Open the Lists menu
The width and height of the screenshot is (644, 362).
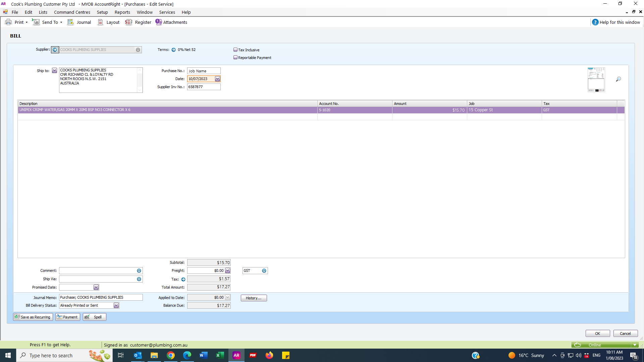tap(43, 12)
